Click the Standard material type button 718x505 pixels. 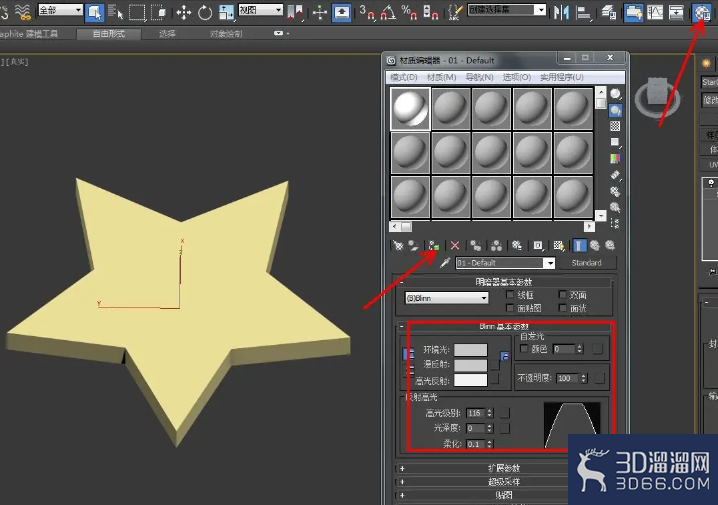[x=587, y=263]
